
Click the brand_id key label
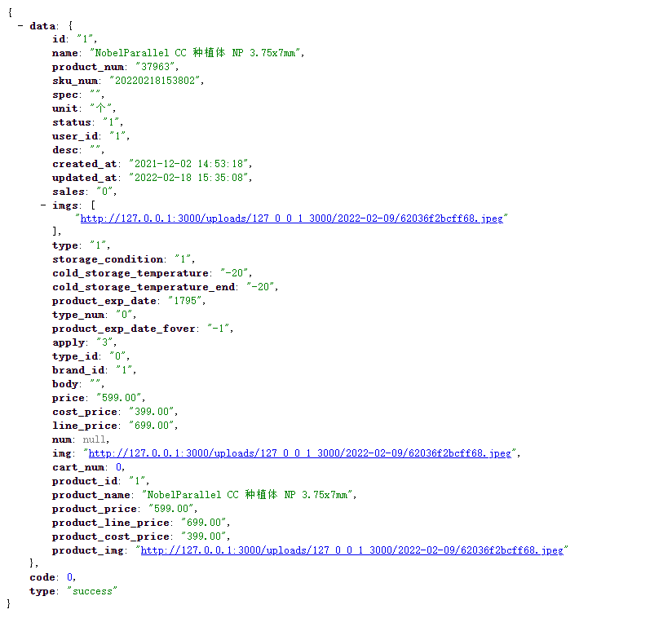[x=78, y=370]
